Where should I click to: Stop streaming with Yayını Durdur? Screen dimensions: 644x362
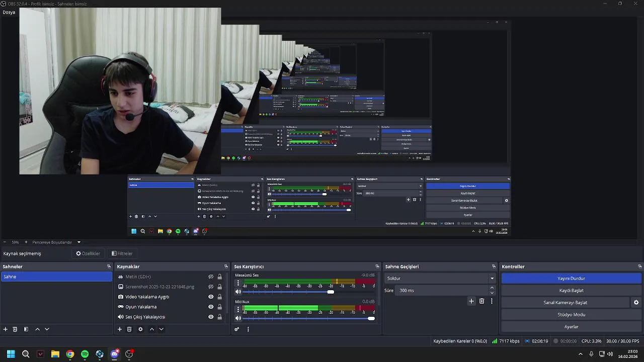click(x=571, y=279)
